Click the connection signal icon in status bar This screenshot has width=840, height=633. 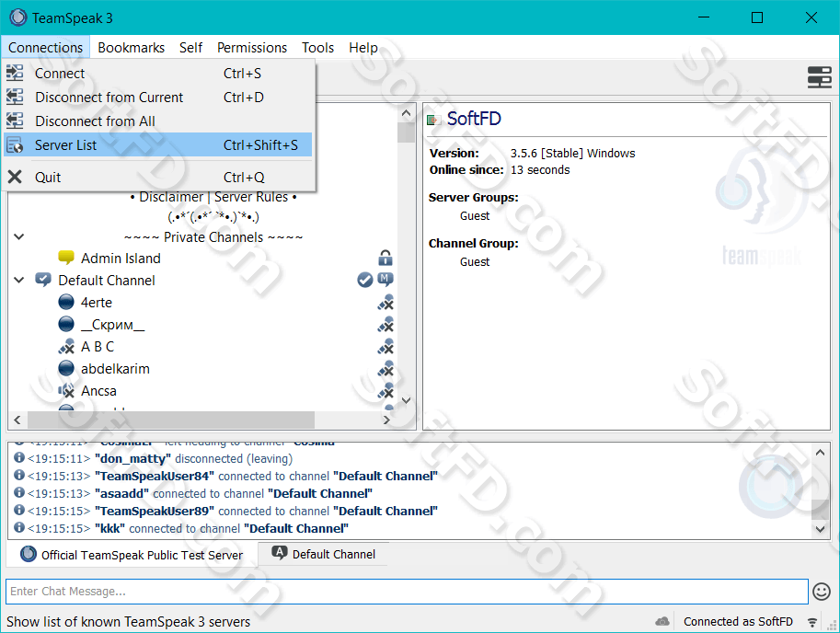click(x=812, y=622)
